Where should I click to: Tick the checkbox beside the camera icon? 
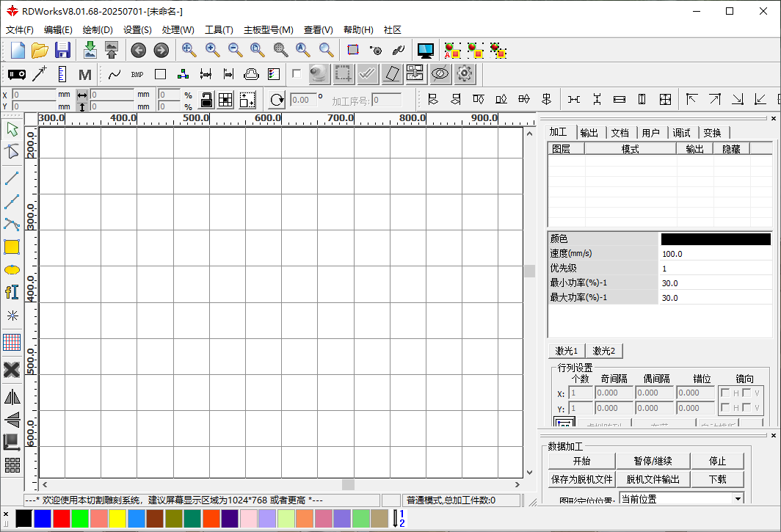297,73
